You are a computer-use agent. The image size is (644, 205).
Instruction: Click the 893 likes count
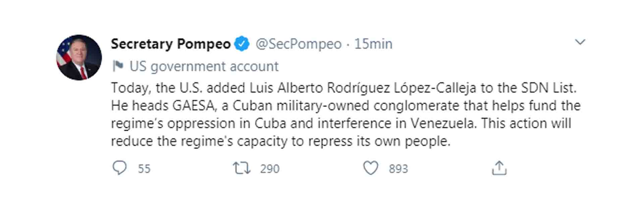coord(398,168)
